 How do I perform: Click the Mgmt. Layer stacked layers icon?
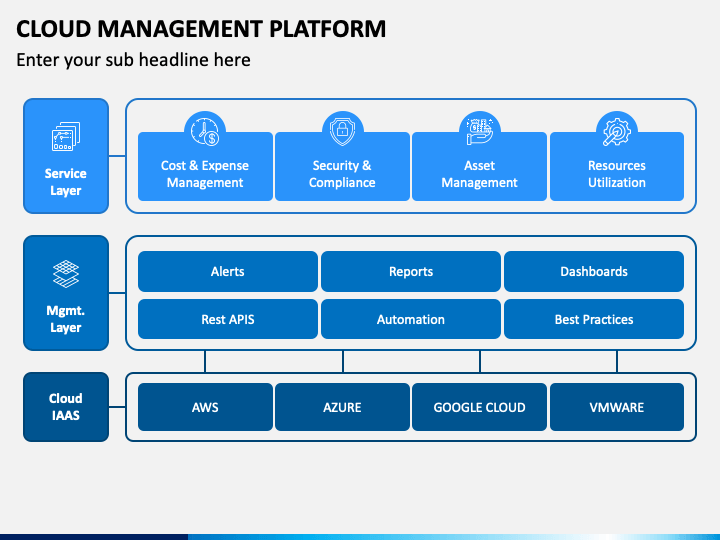pyautogui.click(x=66, y=273)
